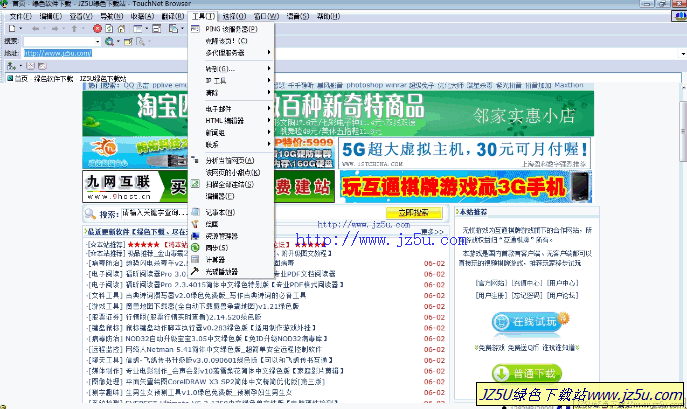687x409 pixels.
Task: Open the '5G超大虚拟主机' banner ad
Action: tap(464, 153)
